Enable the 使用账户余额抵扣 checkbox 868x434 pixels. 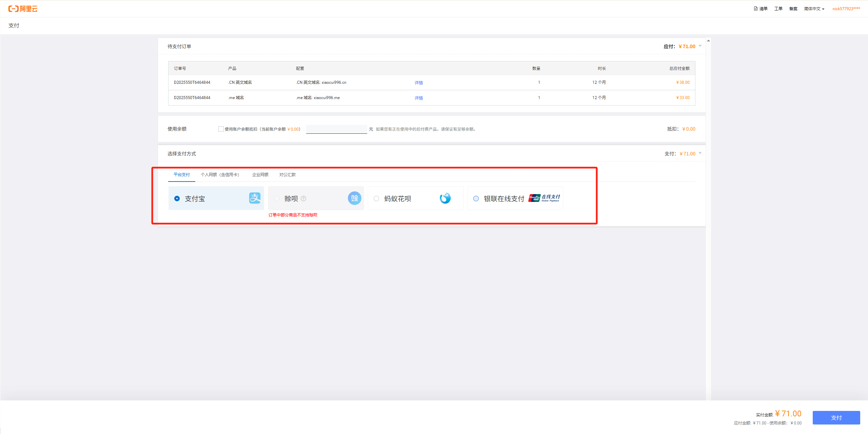[221, 129]
